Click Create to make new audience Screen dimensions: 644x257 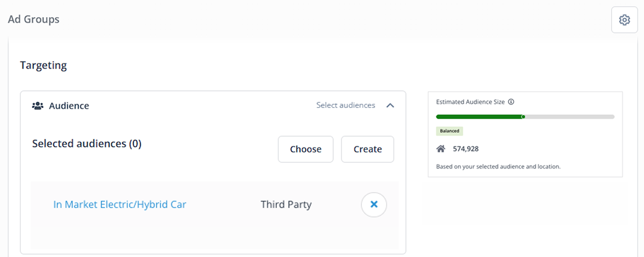pyautogui.click(x=367, y=149)
